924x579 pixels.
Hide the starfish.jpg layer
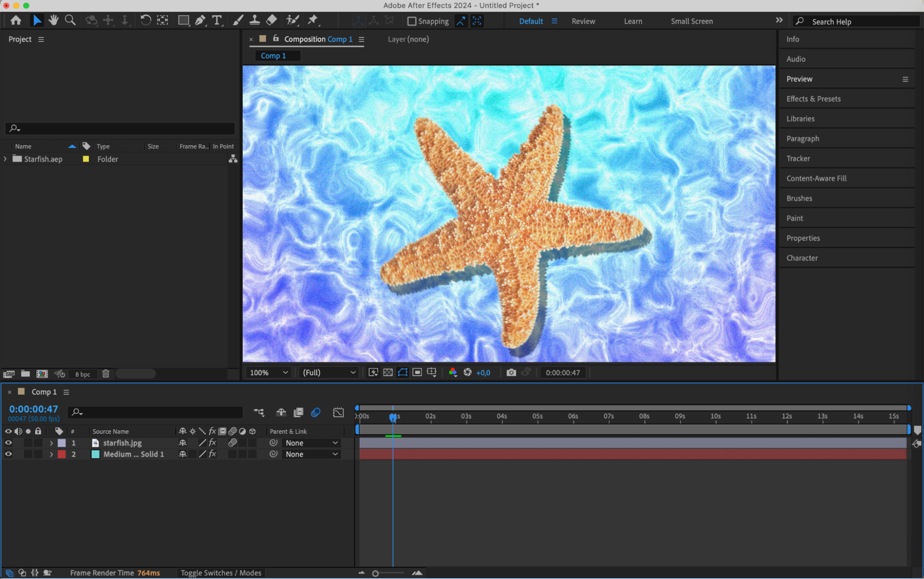[x=8, y=443]
